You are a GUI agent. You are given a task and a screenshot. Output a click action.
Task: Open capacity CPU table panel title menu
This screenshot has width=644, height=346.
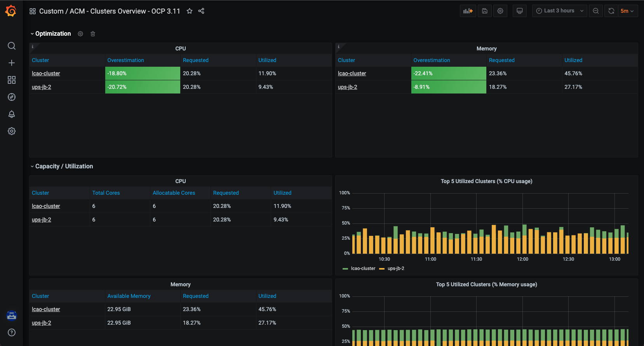coord(181,181)
